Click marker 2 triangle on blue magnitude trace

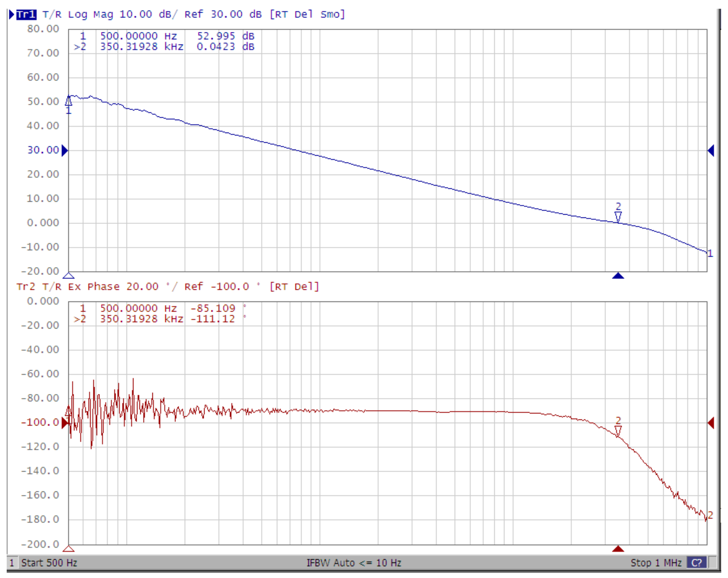[x=618, y=217]
